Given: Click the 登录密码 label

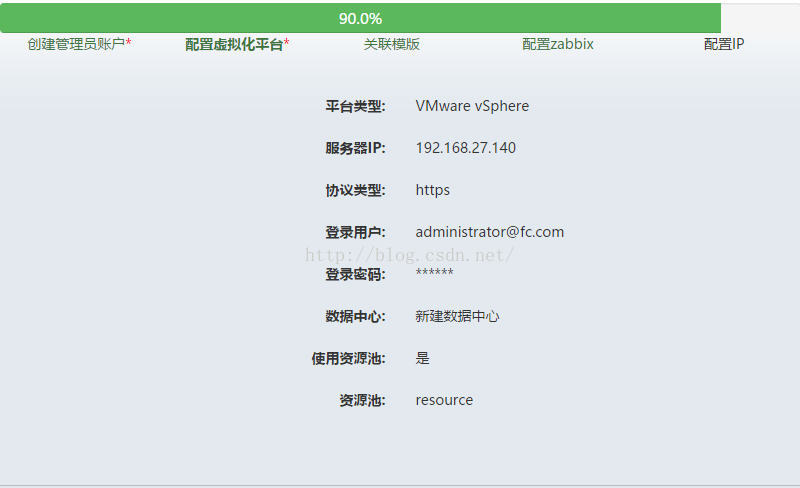Looking at the screenshot, I should 356,274.
